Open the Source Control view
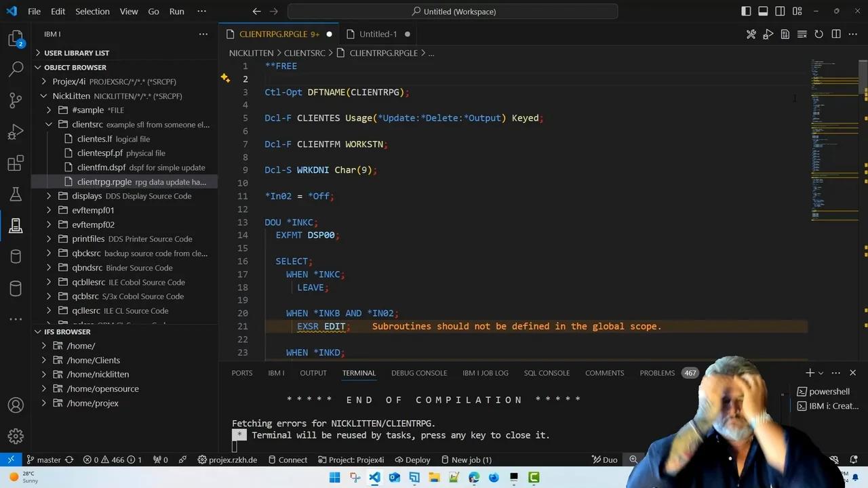This screenshot has height=488, width=868. click(16, 100)
